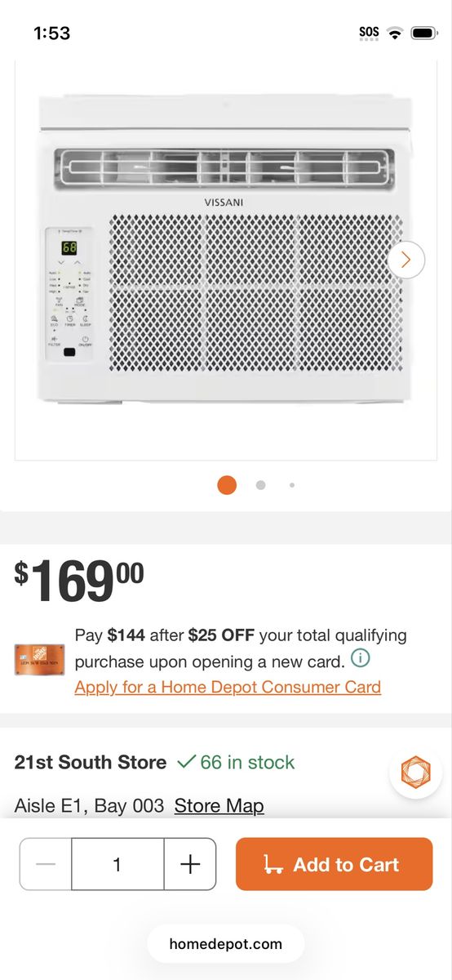Viewport: 452px width, 980px height.
Task: Click the Apply for a Home Depot Consumer Card link
Action: coord(228,687)
